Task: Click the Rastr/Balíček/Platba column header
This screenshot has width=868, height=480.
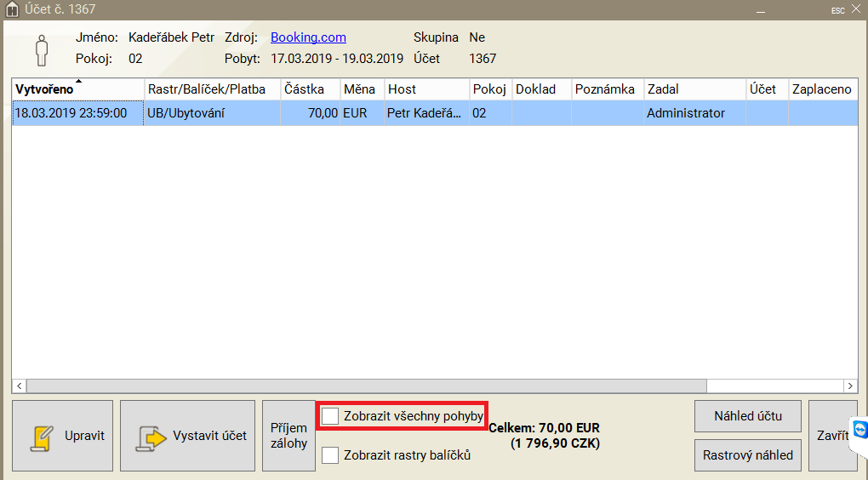Action: tap(211, 89)
